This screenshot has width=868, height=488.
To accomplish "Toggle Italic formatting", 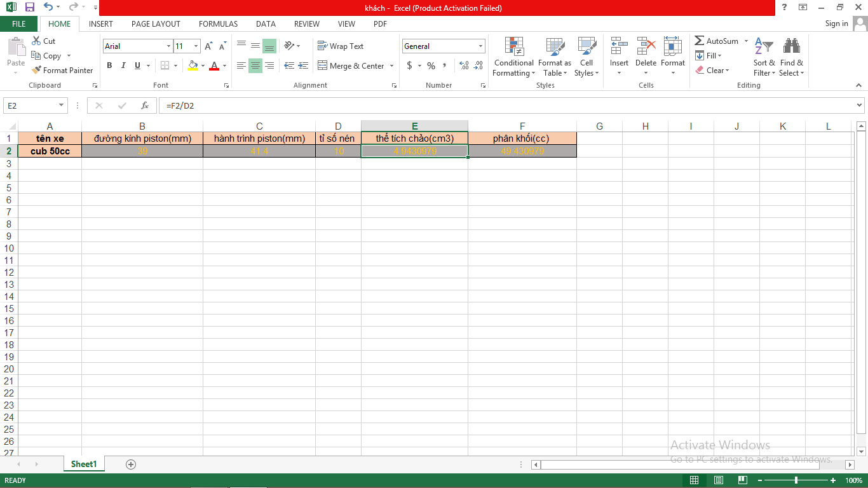I will (x=123, y=65).
